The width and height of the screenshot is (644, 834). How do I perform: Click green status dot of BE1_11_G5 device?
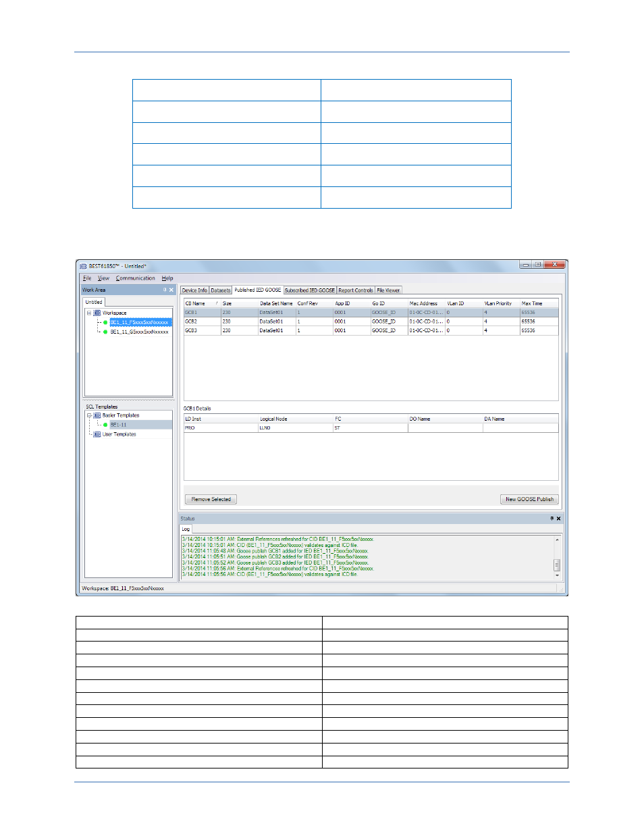click(x=105, y=332)
